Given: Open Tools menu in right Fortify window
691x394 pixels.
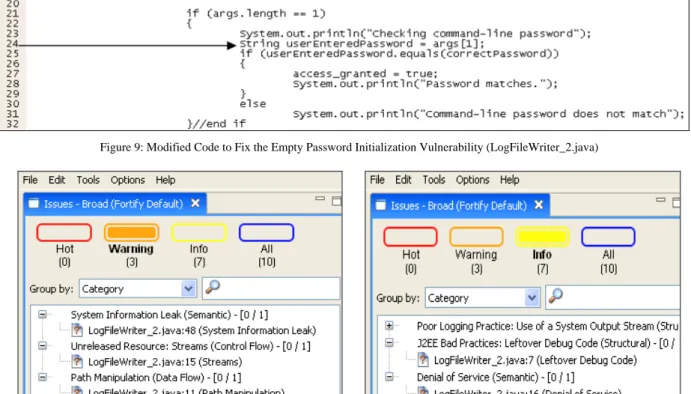Looking at the screenshot, I should [x=434, y=180].
